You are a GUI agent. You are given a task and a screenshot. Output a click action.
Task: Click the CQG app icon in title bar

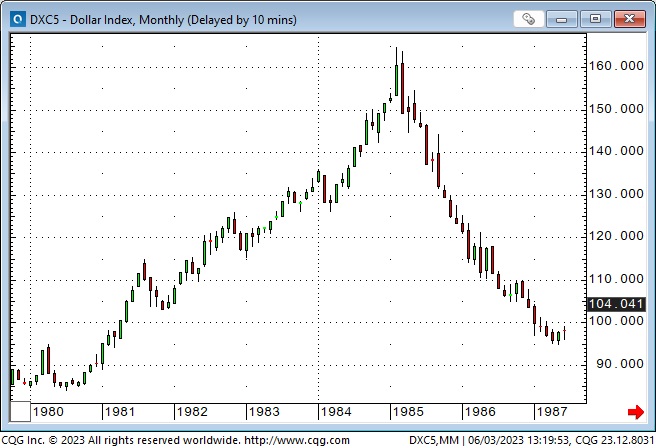[18, 19]
